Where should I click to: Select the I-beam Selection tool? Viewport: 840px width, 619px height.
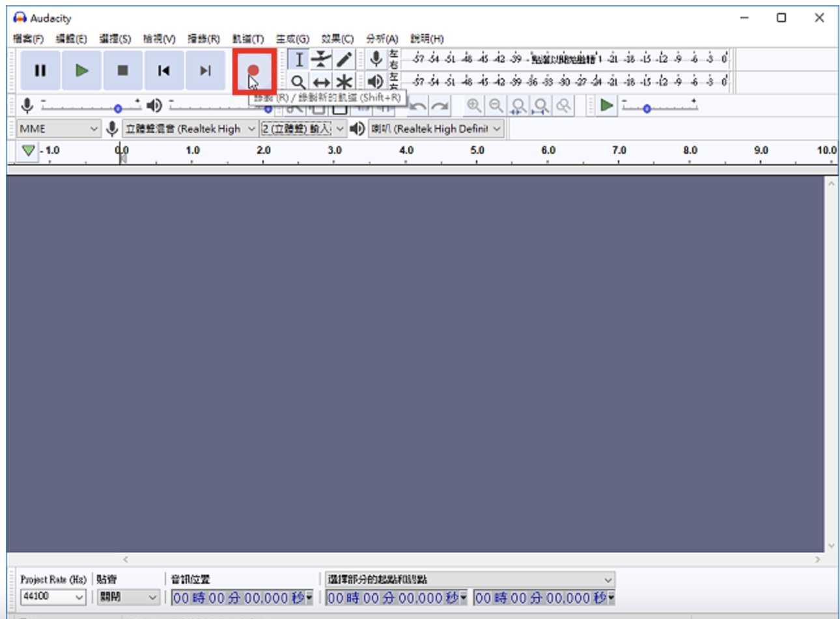tap(298, 60)
